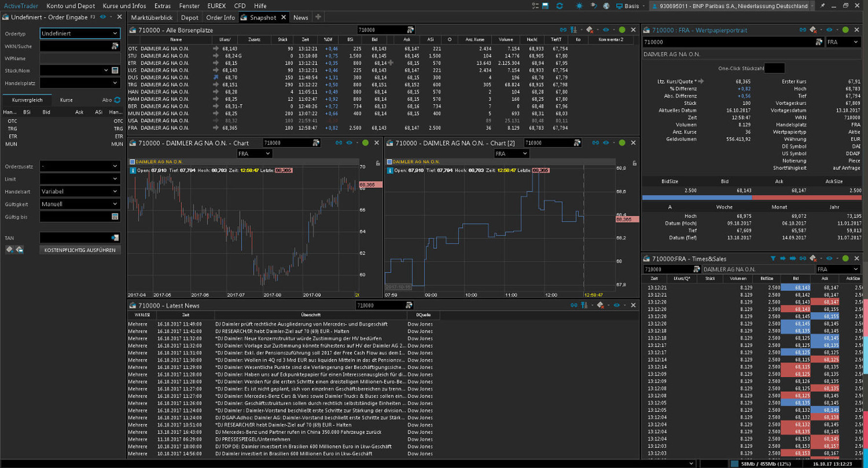The image size is (868, 468).
Task: Open the Kurse und Infos menu
Action: click(124, 6)
